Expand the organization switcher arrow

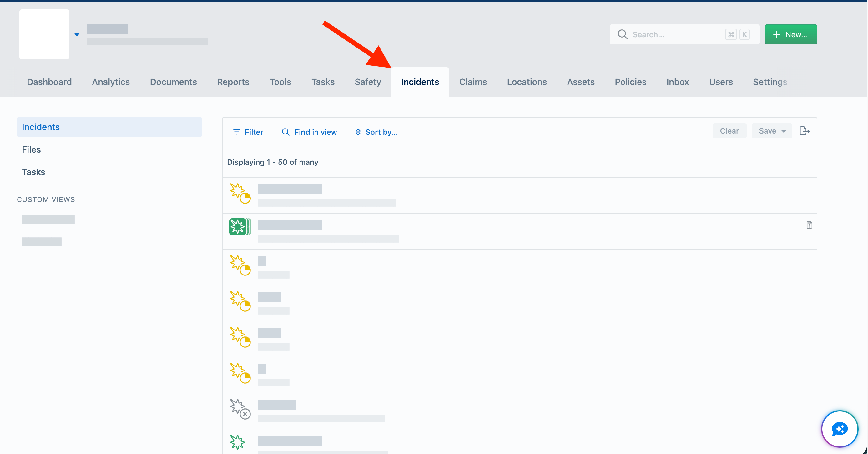pos(77,35)
